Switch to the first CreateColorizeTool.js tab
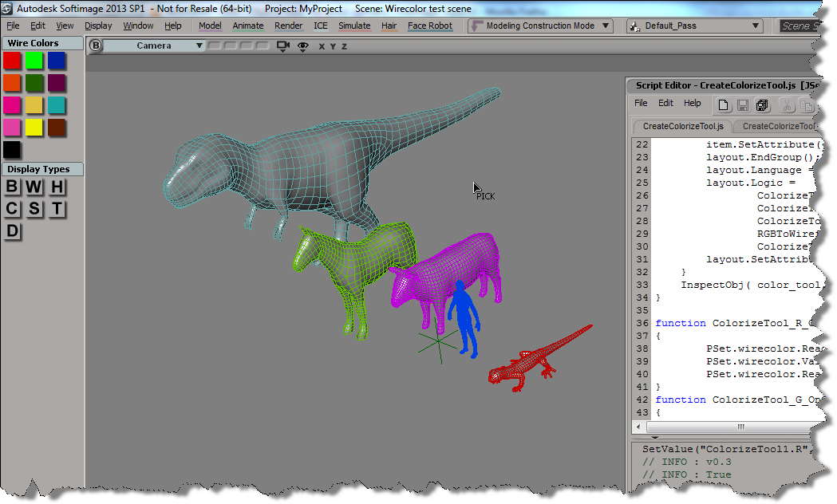The width and height of the screenshot is (837, 504). tap(683, 126)
